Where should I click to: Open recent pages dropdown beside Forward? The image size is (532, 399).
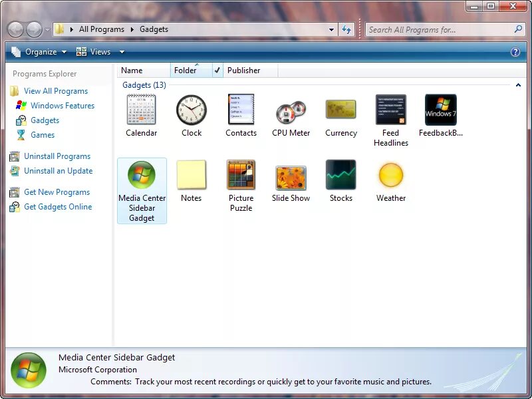point(47,29)
